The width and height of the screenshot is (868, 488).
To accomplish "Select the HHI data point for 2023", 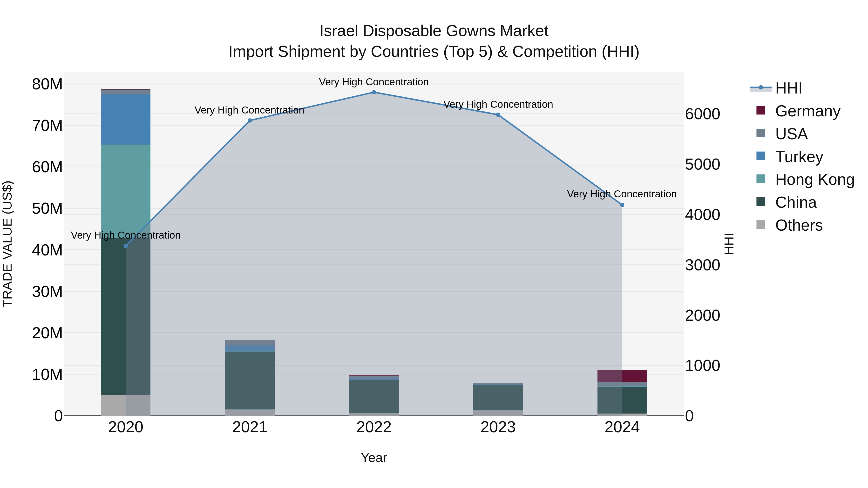I will coord(498,115).
